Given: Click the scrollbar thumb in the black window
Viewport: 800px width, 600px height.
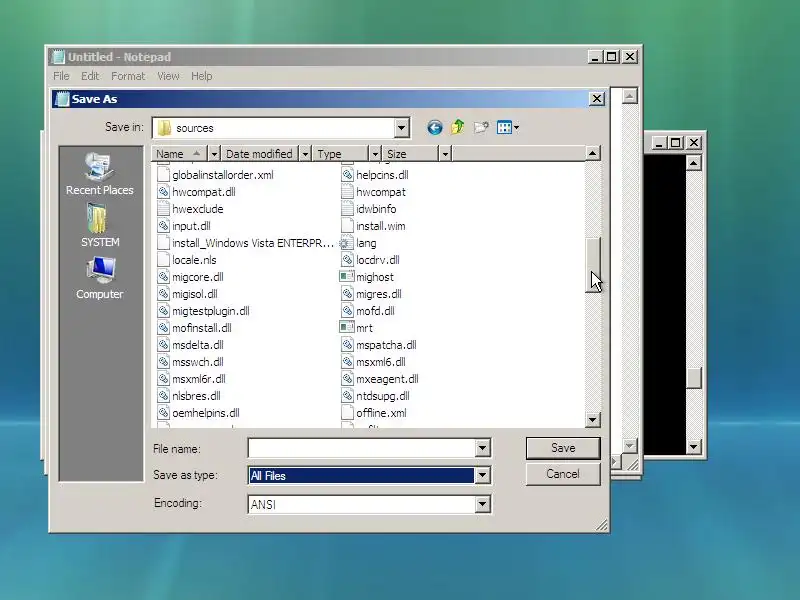Looking at the screenshot, I should [x=693, y=378].
